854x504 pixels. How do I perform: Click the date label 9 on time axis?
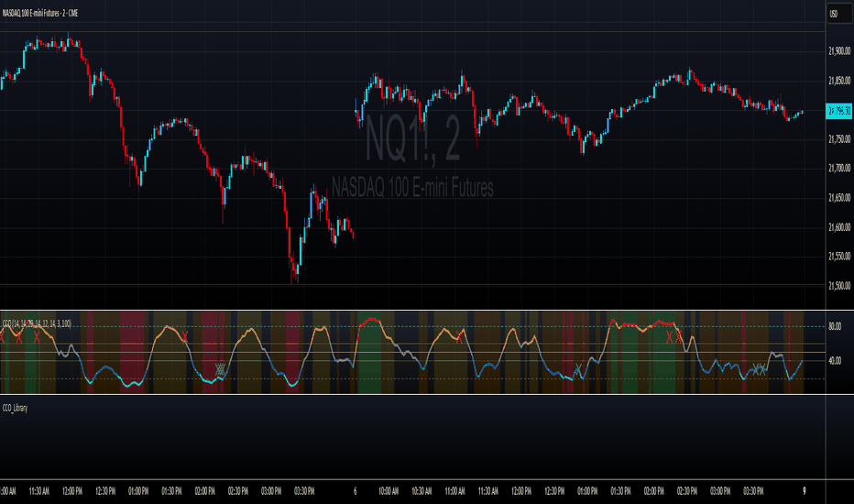click(804, 491)
